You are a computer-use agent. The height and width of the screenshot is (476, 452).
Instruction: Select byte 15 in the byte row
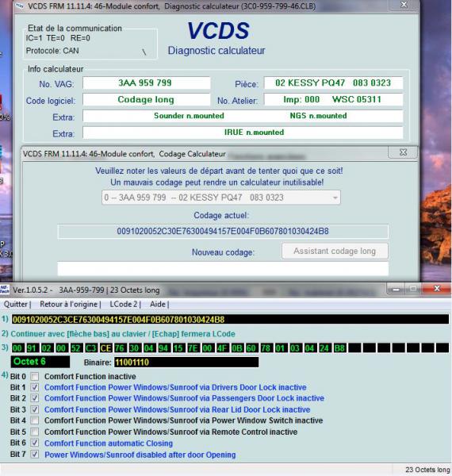coord(178,348)
